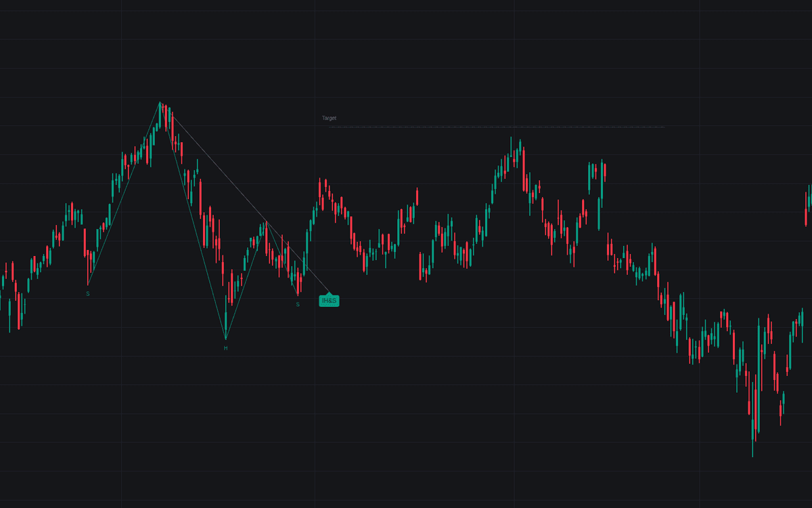Click the left shoulder S label
The height and width of the screenshot is (508, 812).
point(88,294)
